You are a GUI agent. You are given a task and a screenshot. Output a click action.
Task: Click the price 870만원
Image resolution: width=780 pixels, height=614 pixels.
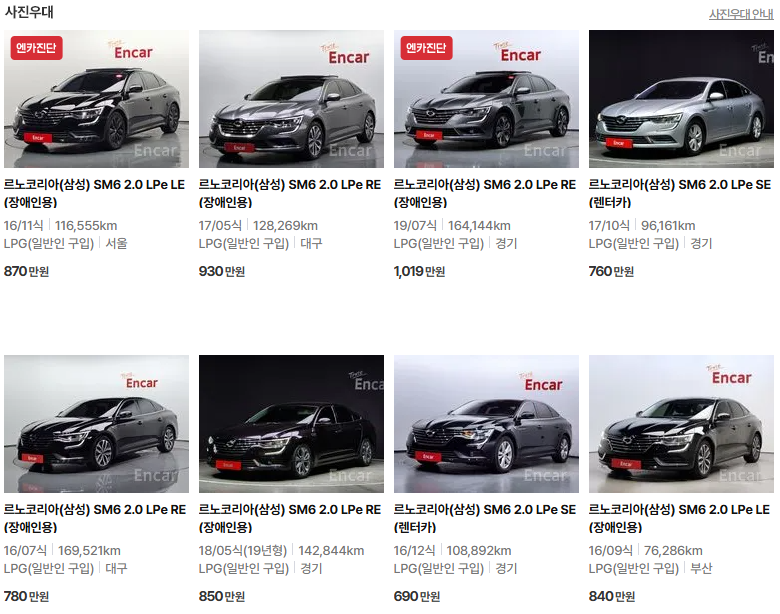(26, 271)
